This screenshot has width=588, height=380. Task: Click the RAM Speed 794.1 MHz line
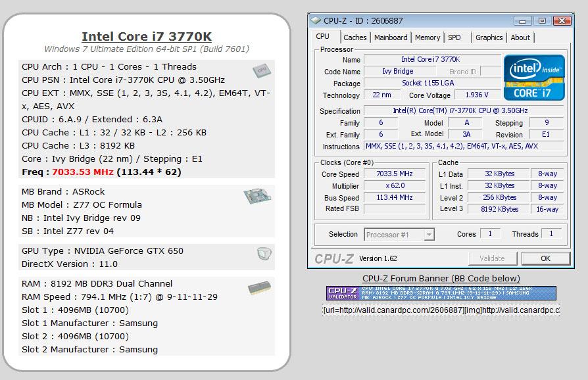pyautogui.click(x=119, y=297)
